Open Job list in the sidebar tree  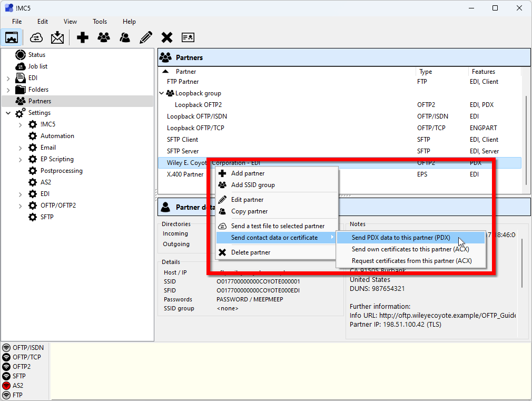pos(37,66)
